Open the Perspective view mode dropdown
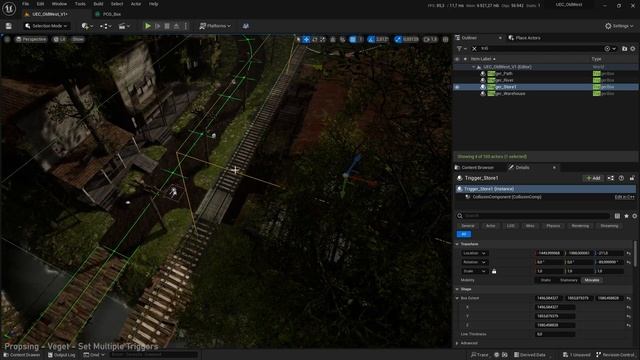The width and height of the screenshot is (640, 360). click(x=31, y=39)
